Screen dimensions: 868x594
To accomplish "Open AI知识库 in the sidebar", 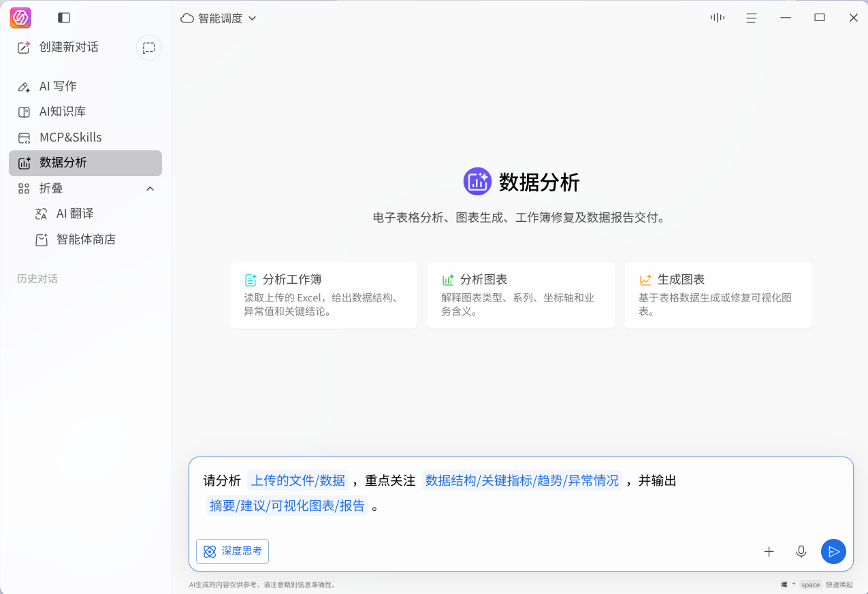I will tap(85, 112).
